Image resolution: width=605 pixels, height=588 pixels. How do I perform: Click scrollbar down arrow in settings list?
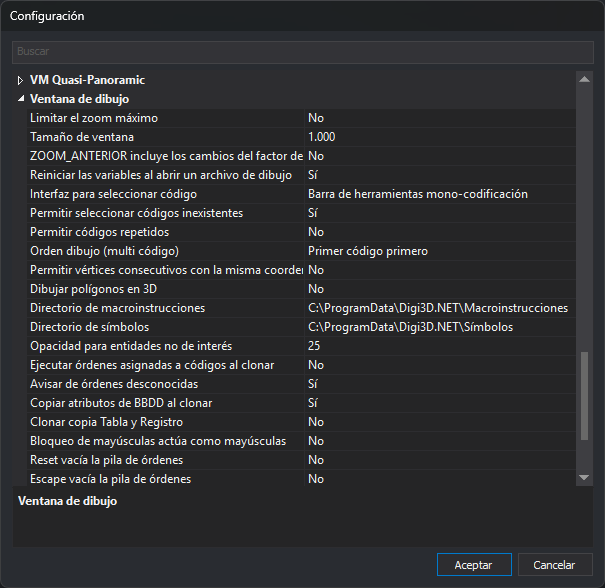584,478
